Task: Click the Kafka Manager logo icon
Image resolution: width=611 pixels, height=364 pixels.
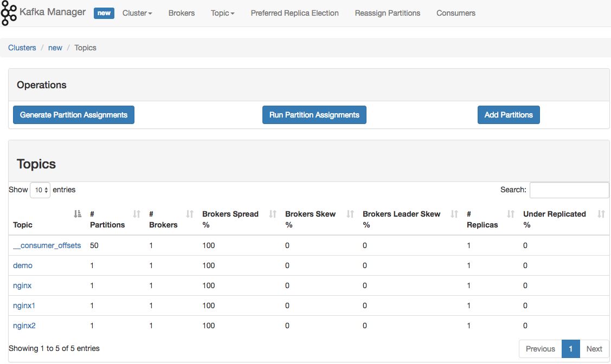Action: (9, 13)
